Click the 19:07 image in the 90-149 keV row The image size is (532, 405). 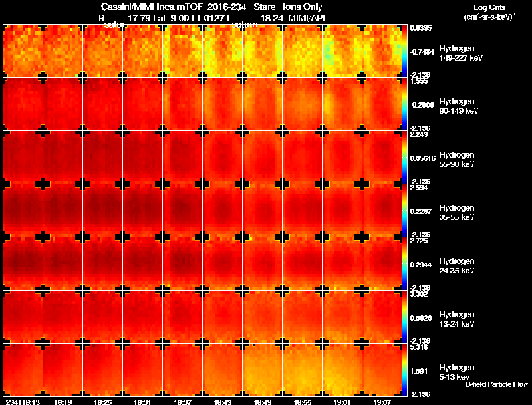point(382,104)
